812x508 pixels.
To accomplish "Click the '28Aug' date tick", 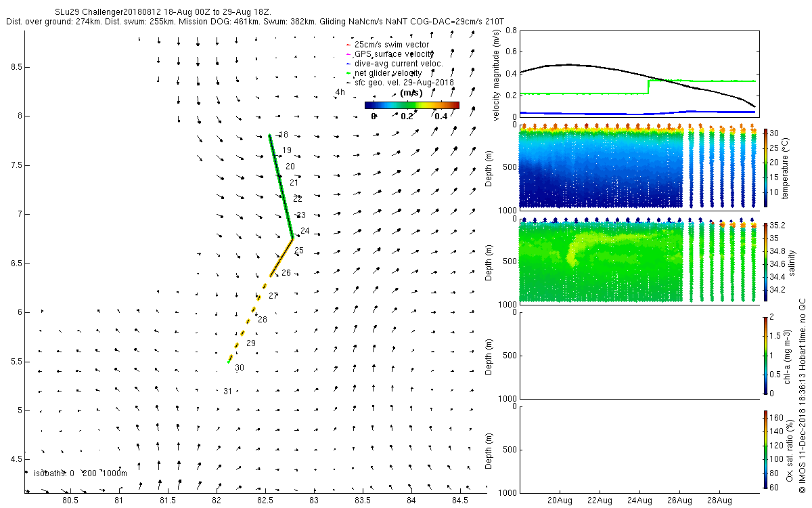I will [x=719, y=501].
